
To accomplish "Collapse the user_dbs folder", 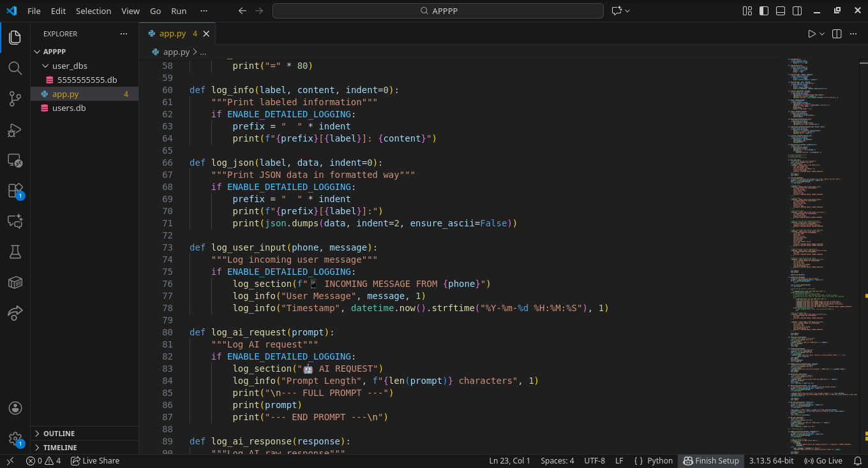I will pos(45,66).
